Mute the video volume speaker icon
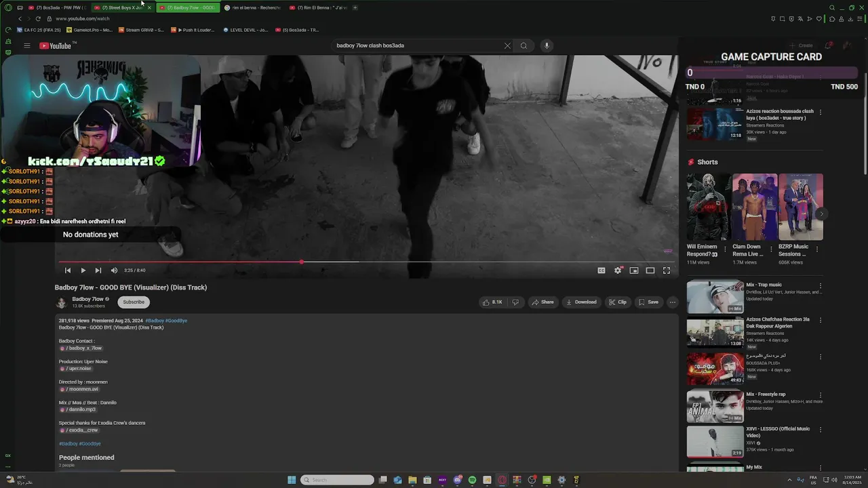This screenshot has height=488, width=868. pyautogui.click(x=114, y=270)
